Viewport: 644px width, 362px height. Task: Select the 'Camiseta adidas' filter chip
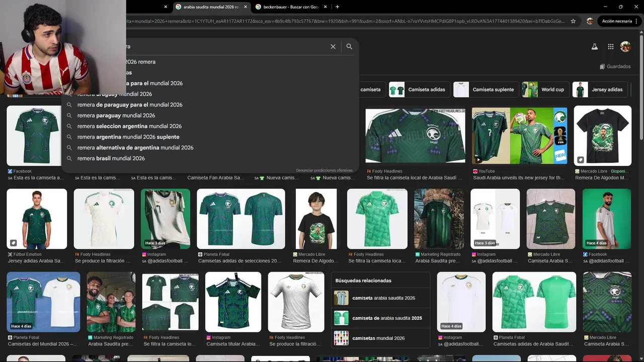click(x=419, y=89)
